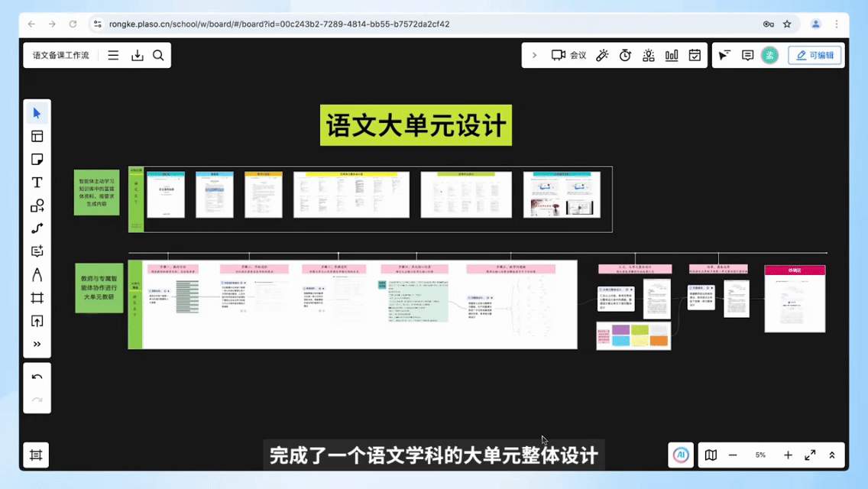Image resolution: width=868 pixels, height=489 pixels.
Task: Undo the last action
Action: coord(37,377)
